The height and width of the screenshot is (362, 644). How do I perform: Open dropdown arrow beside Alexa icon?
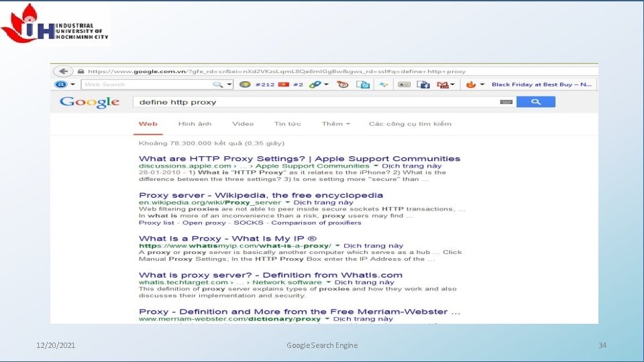point(72,84)
